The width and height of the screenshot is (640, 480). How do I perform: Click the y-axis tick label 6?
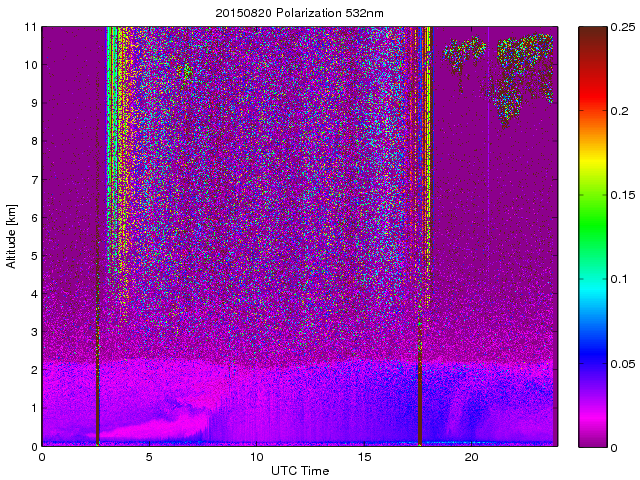pyautogui.click(x=32, y=217)
